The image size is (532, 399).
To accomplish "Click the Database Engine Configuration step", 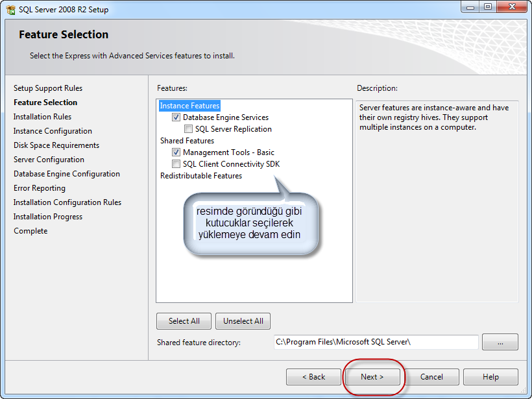I will (x=66, y=174).
